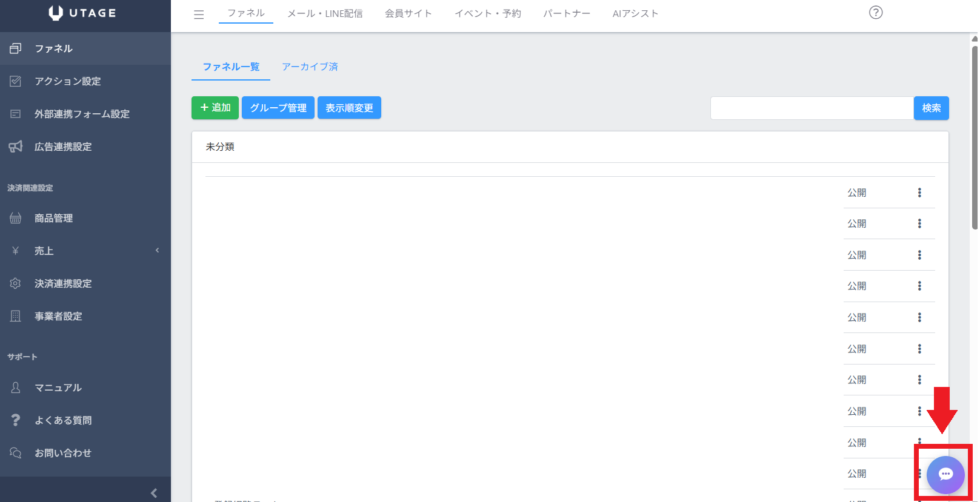The height and width of the screenshot is (502, 980).
Task: Open the third row's three-dot menu
Action: point(919,255)
